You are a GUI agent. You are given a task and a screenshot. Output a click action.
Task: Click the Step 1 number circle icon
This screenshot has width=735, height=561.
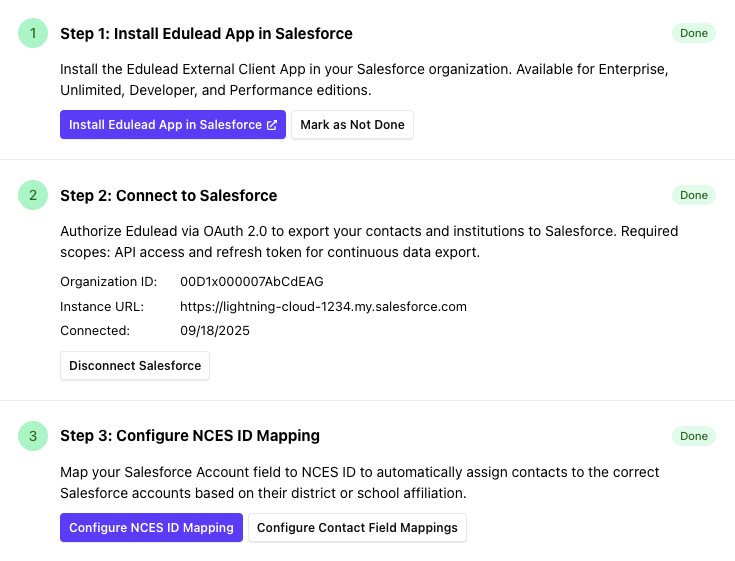coord(33,33)
